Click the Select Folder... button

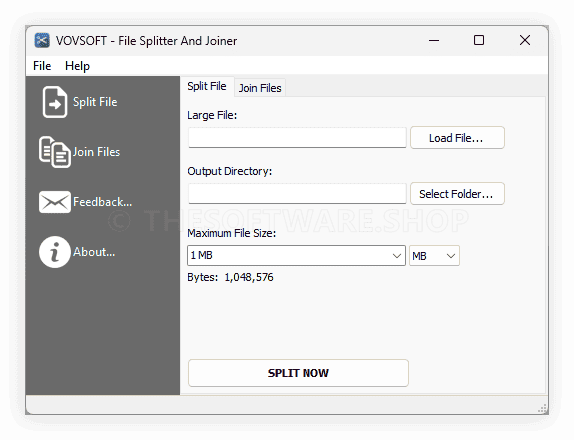pyautogui.click(x=457, y=194)
